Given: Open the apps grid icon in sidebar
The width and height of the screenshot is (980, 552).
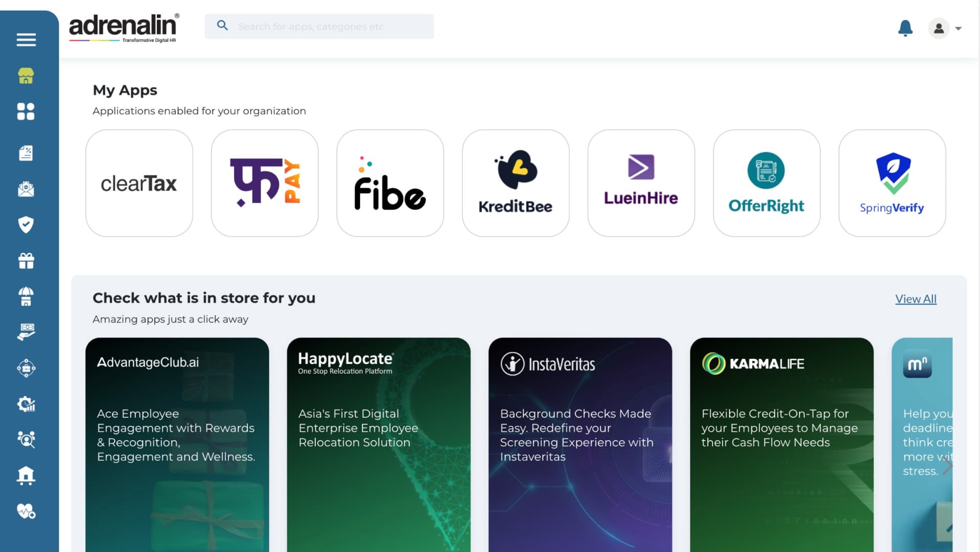Looking at the screenshot, I should pyautogui.click(x=26, y=111).
